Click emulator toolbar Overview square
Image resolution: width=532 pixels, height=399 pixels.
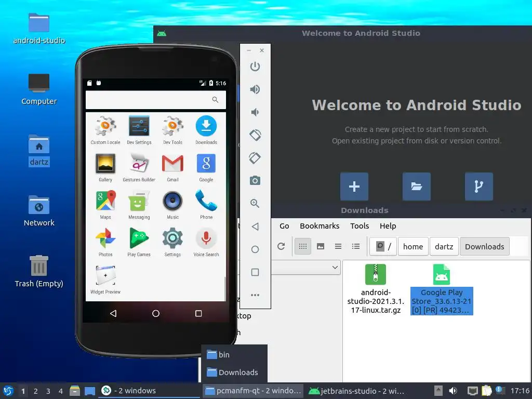[255, 272]
